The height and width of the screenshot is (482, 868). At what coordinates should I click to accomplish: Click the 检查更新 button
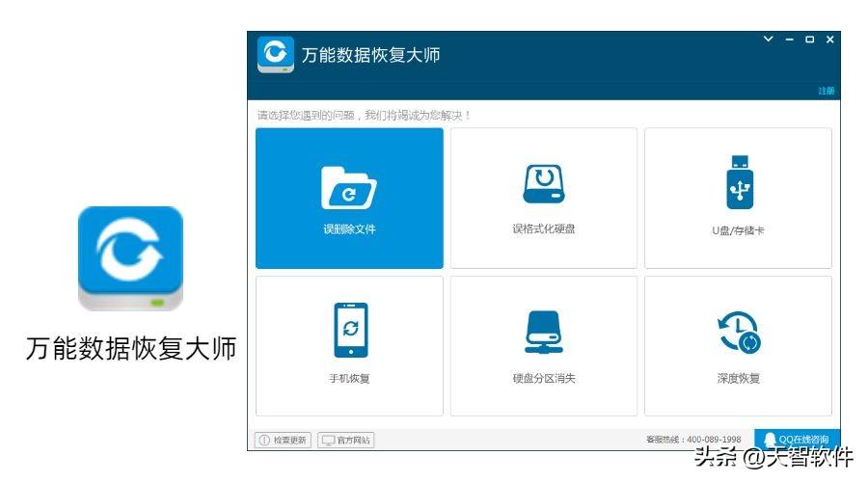283,440
